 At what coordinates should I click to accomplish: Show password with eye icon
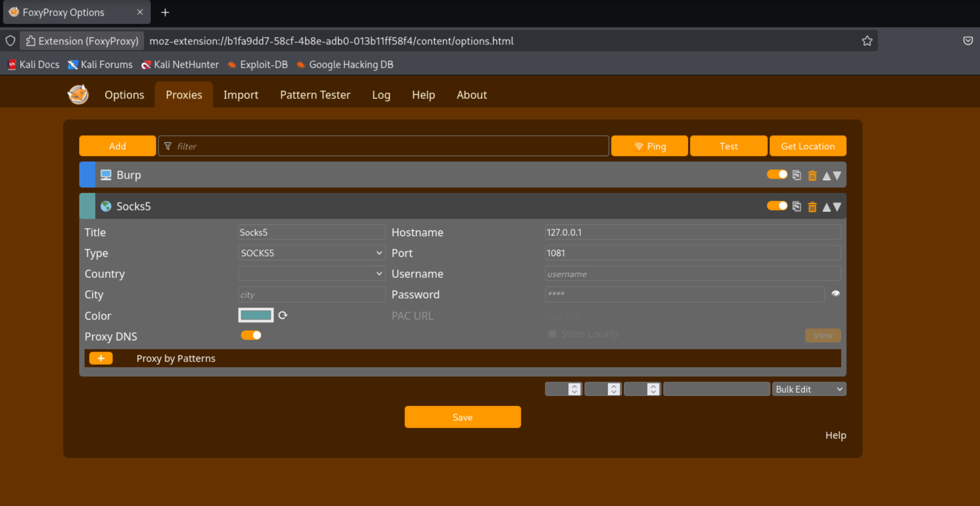(835, 293)
